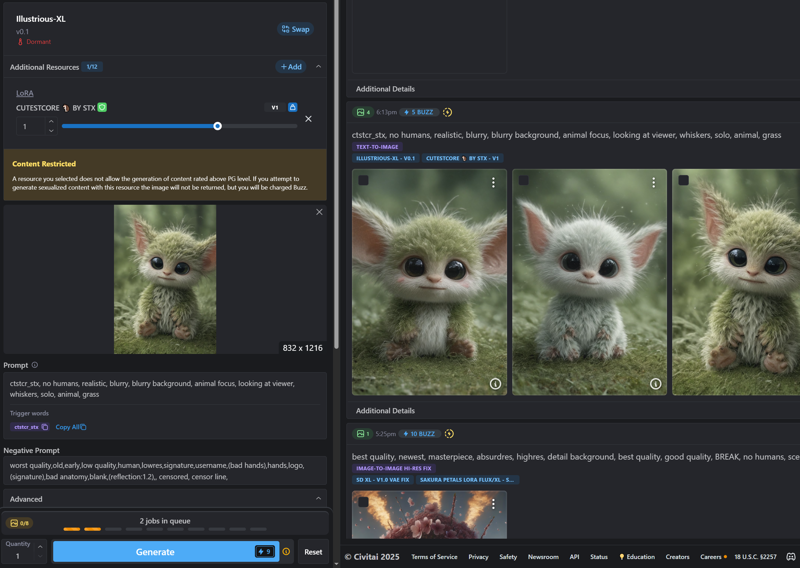Viewport: 800px width, 568px height.
Task: Open the API footer link
Action: [x=574, y=557]
